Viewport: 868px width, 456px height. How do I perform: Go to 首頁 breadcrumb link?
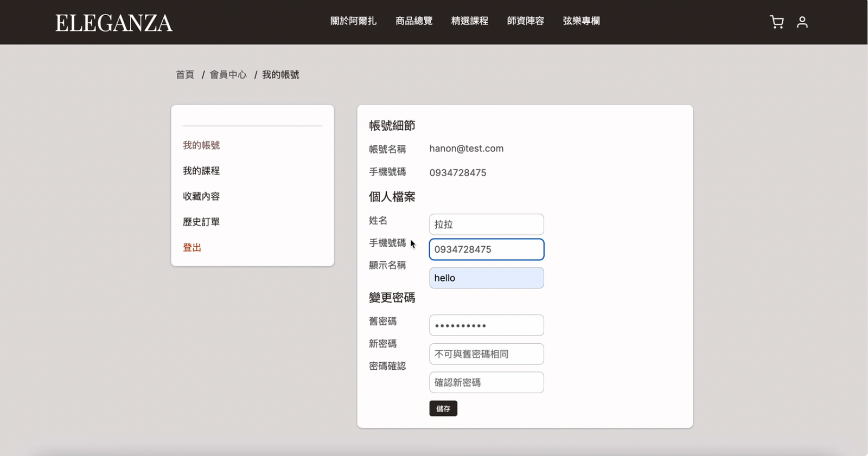tap(185, 75)
